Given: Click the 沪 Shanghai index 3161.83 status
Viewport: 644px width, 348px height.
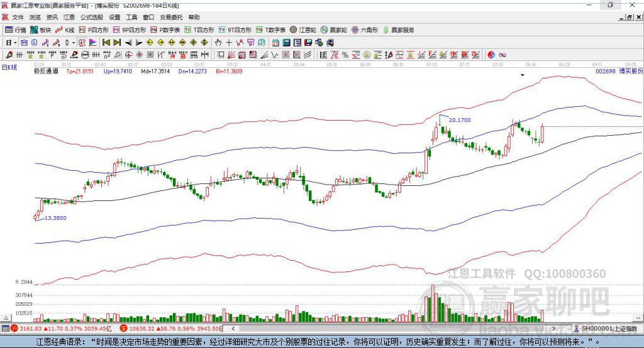Looking at the screenshot, I should click(x=61, y=329).
